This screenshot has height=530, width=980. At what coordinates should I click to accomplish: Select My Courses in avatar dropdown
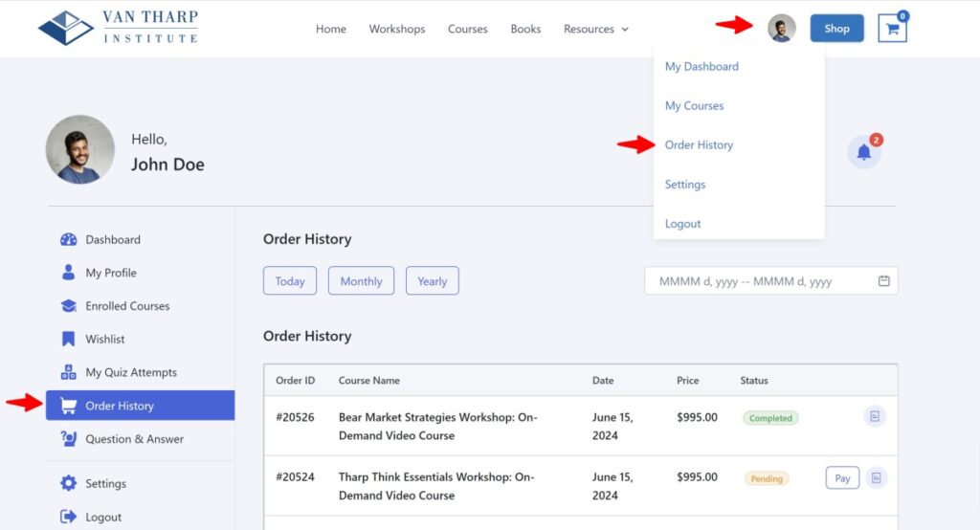pos(694,105)
